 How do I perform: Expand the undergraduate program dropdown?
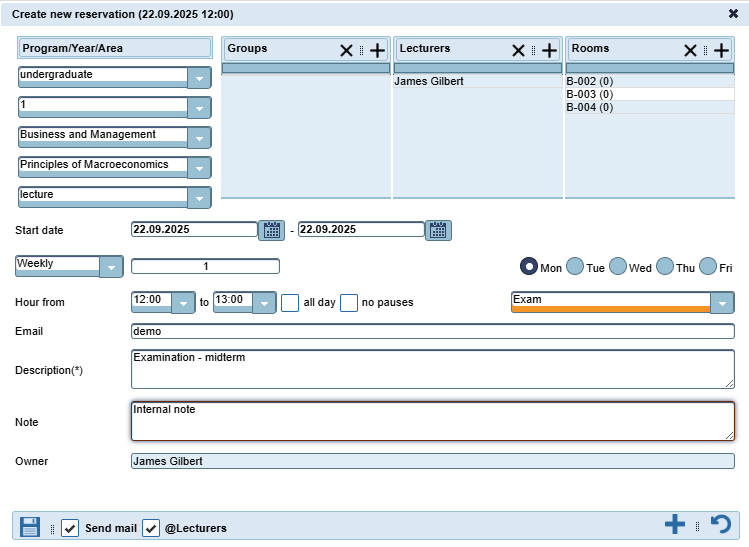click(x=199, y=79)
